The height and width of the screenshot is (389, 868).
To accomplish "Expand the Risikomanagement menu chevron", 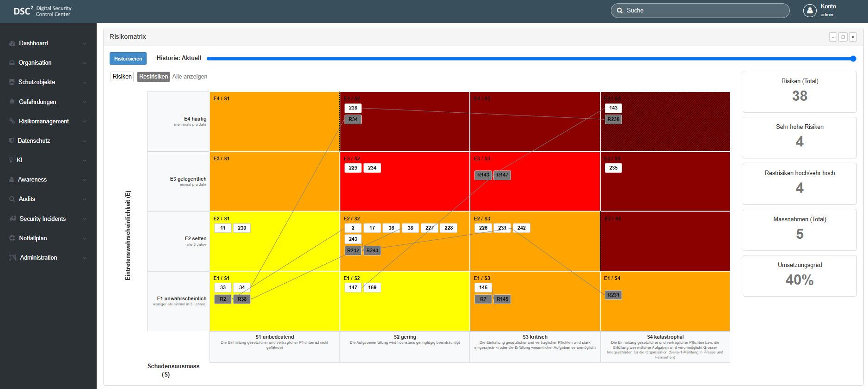I will pyautogui.click(x=85, y=122).
